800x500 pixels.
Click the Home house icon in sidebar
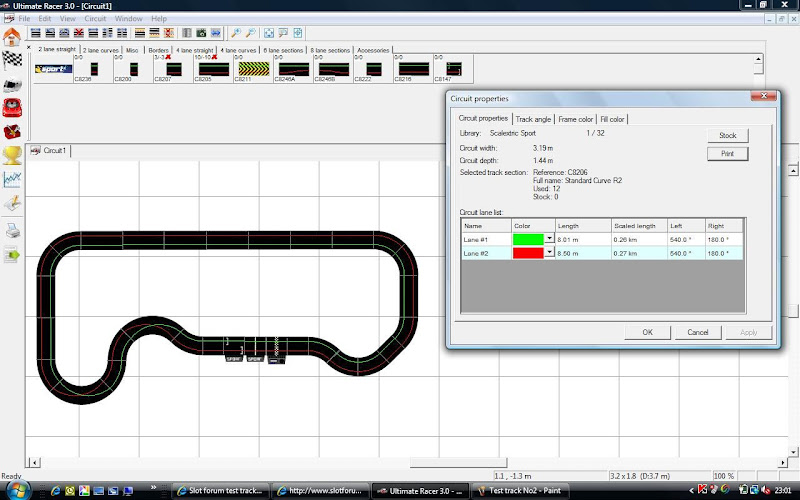[12, 37]
